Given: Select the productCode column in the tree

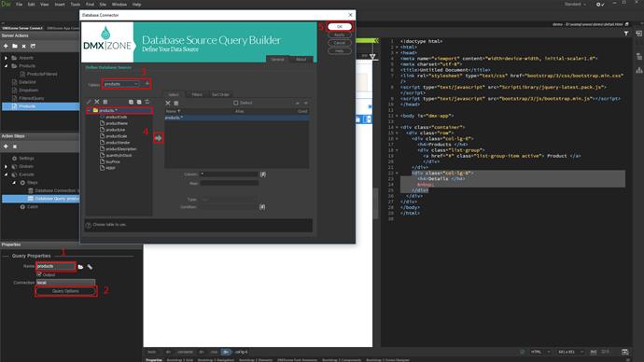Looking at the screenshot, I should [x=117, y=117].
